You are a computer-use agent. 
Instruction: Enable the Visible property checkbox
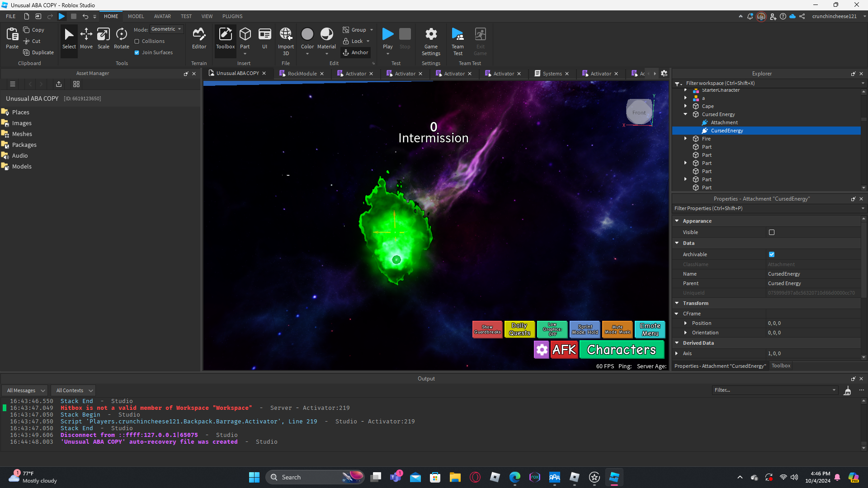click(x=772, y=232)
